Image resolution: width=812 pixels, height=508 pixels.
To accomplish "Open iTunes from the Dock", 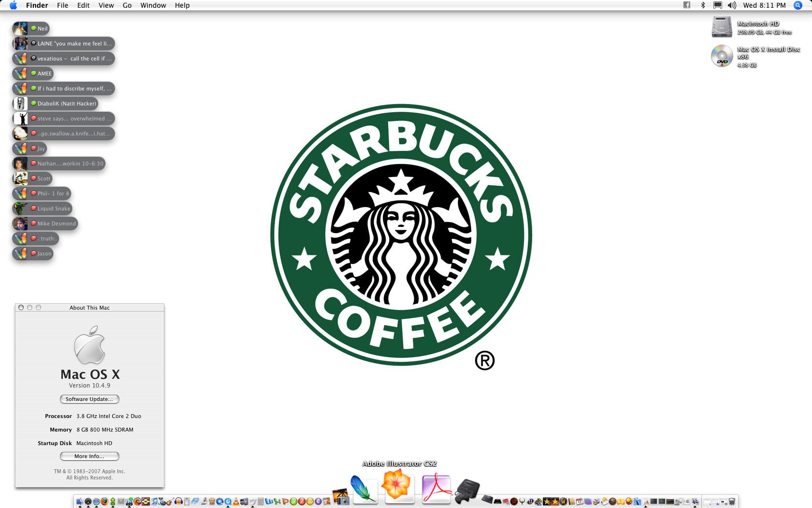I will 154,502.
